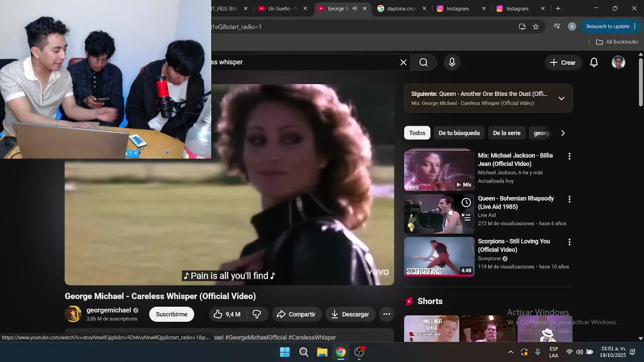644x362 pixels.
Task: Click the taskbar microphone tray icon
Action: pyautogui.click(x=538, y=352)
